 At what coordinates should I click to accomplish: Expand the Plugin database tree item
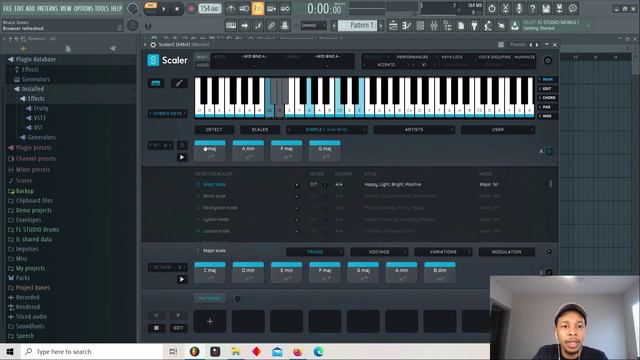click(x=36, y=60)
